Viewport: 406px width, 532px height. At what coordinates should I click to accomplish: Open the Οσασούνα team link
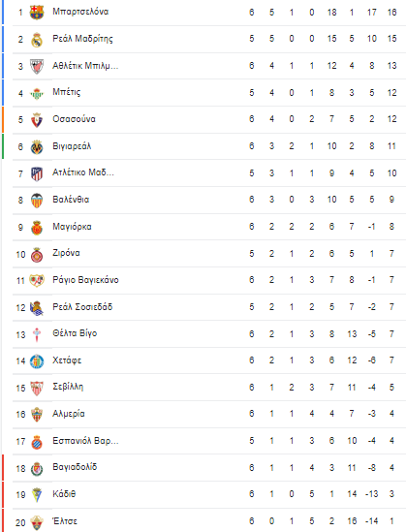(74, 119)
